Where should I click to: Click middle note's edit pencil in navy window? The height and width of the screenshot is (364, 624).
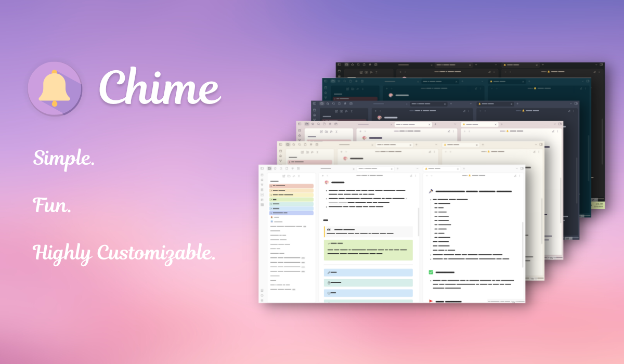[464, 111]
